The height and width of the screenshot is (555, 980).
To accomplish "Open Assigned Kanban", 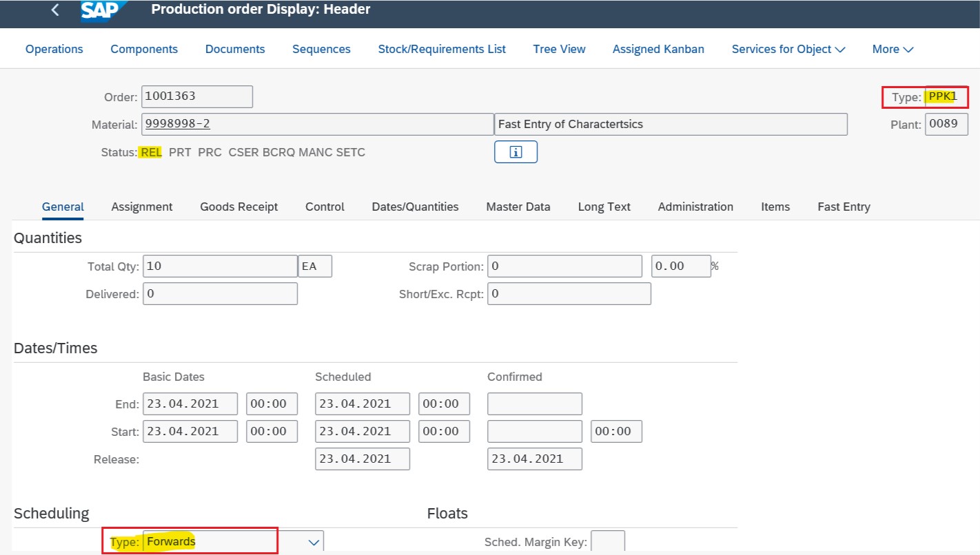I will [658, 49].
